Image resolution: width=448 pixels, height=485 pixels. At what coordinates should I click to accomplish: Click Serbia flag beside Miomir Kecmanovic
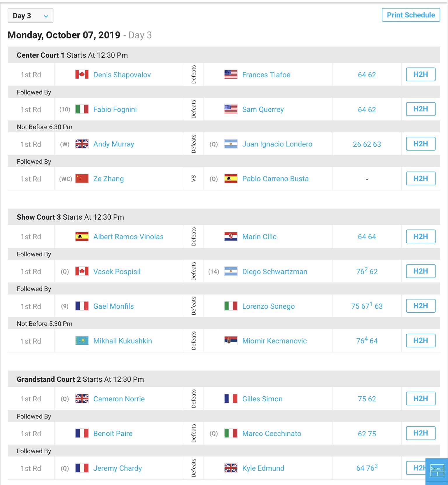(231, 341)
